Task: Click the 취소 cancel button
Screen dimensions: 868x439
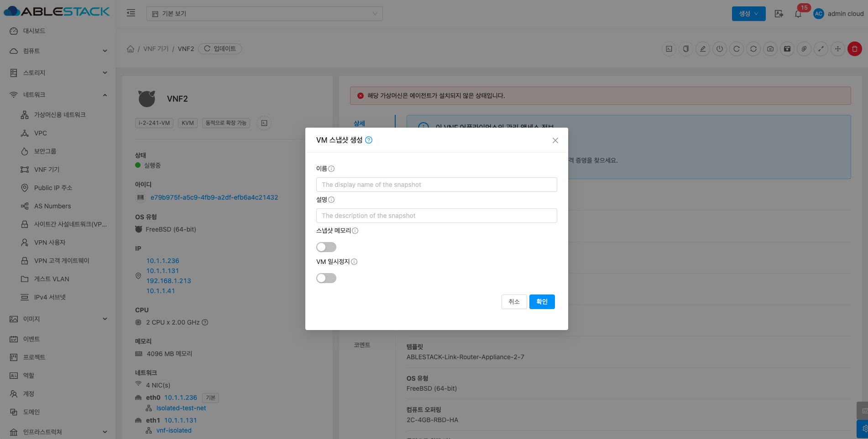Action: click(x=514, y=302)
